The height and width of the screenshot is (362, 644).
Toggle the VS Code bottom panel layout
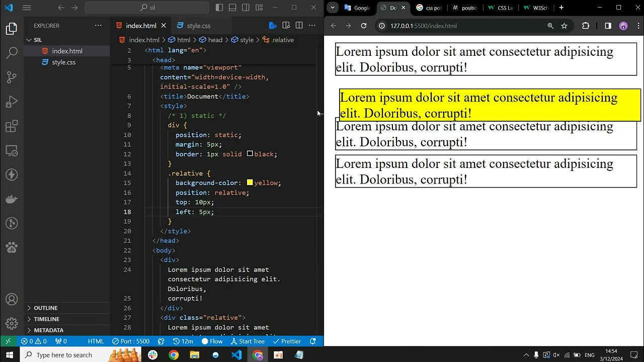[x=232, y=8]
